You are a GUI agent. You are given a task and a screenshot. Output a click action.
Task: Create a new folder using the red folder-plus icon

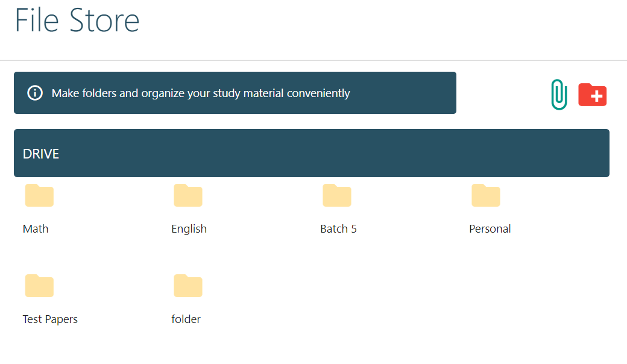(x=592, y=94)
